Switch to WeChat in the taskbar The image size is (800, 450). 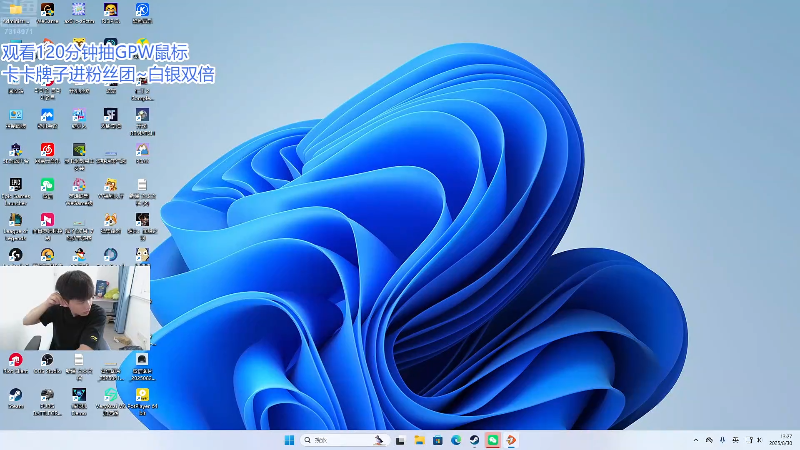pos(493,440)
